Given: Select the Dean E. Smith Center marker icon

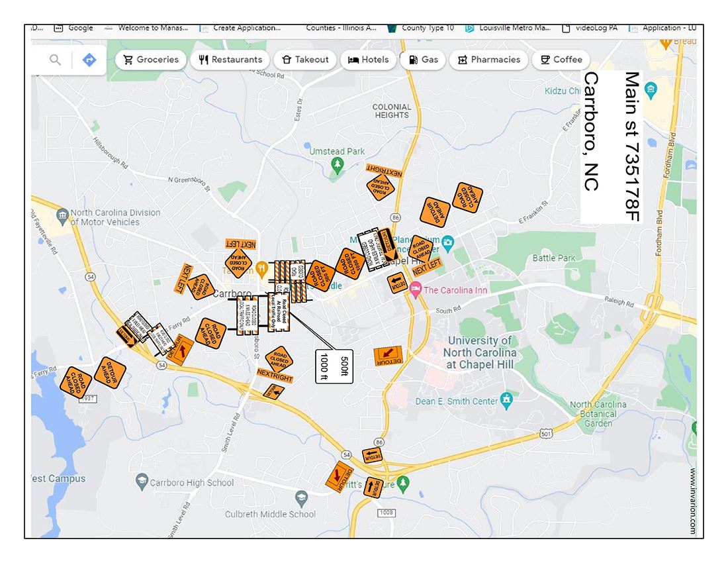Looking at the screenshot, I should pos(506,399).
